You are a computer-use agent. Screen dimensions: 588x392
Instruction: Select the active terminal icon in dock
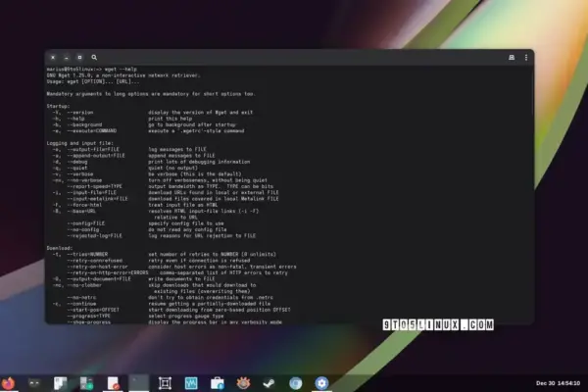139,383
